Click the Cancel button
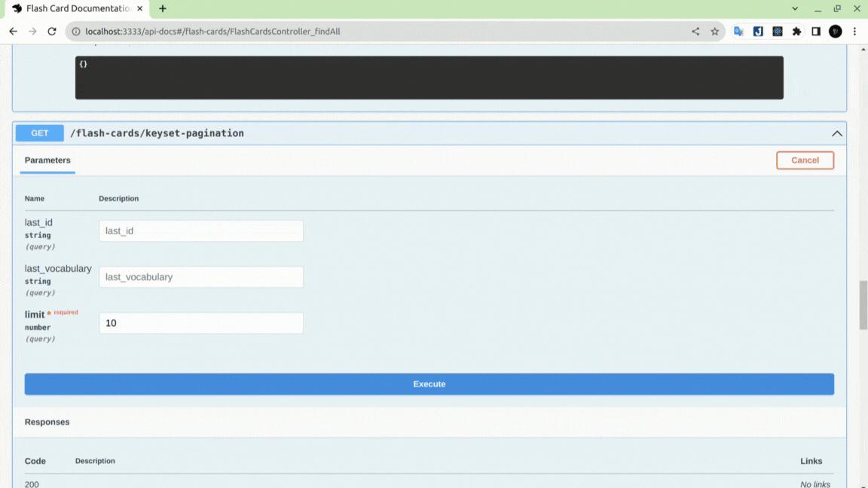The image size is (868, 488). pyautogui.click(x=805, y=160)
